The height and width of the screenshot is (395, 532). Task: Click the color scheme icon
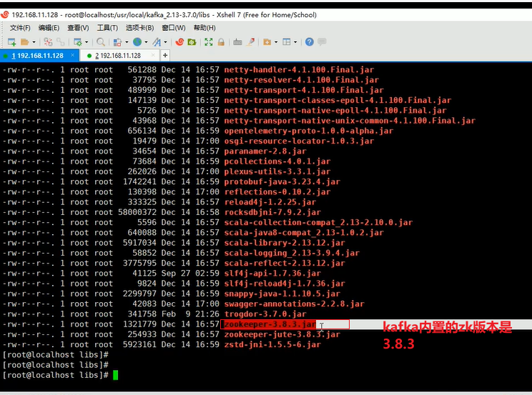pyautogui.click(x=117, y=42)
